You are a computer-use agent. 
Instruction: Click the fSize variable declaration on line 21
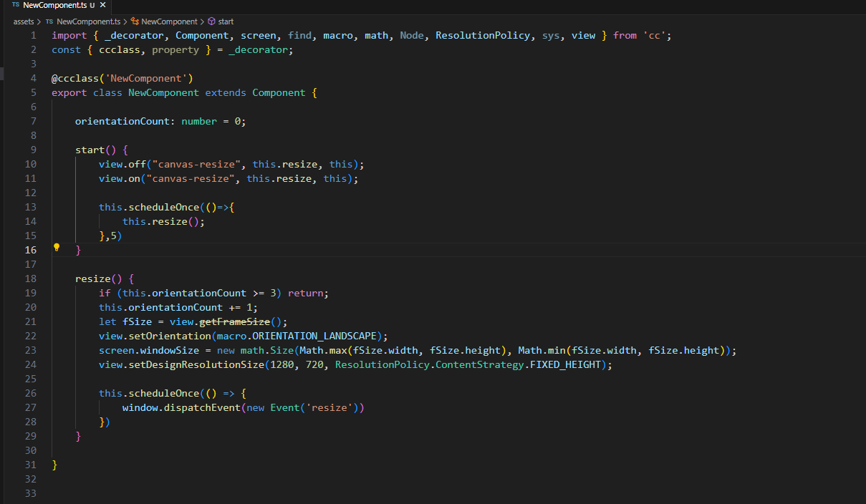coord(137,321)
